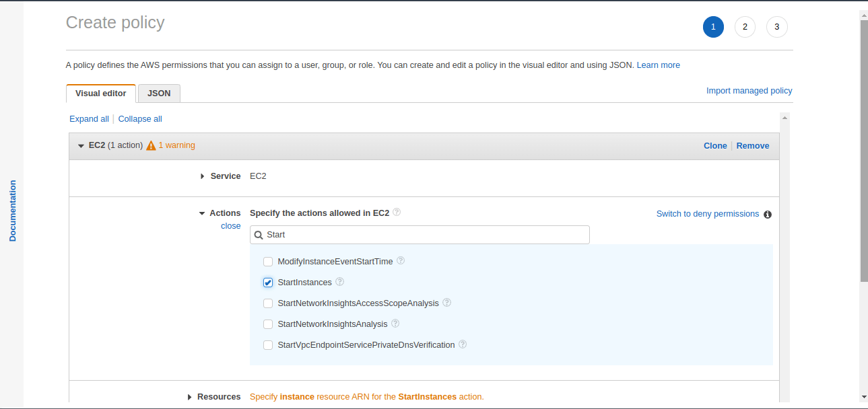This screenshot has width=868, height=409.
Task: Open the Documentation side tab
Action: click(12, 211)
